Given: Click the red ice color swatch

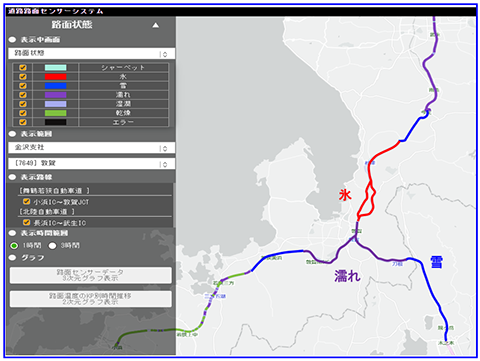Looking at the screenshot, I should pyautogui.click(x=56, y=77).
